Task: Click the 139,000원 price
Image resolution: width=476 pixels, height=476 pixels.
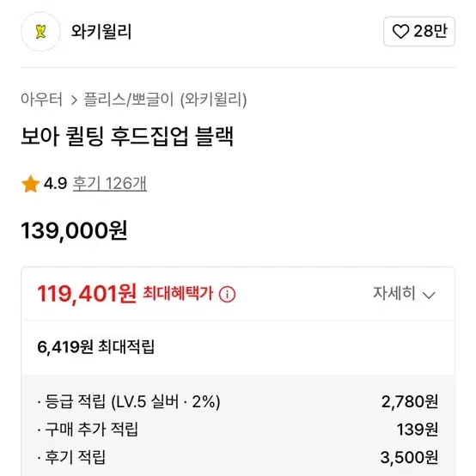Action: pos(74,231)
